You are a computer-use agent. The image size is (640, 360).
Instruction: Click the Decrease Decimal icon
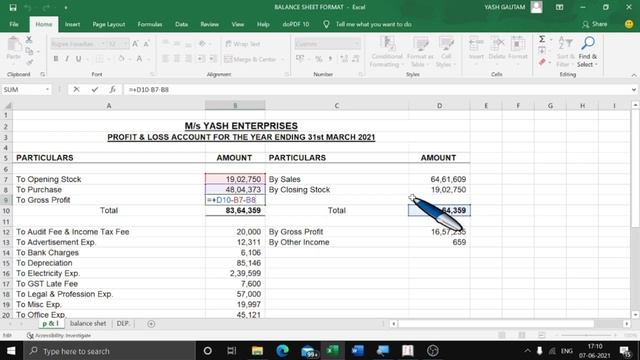(x=356, y=59)
